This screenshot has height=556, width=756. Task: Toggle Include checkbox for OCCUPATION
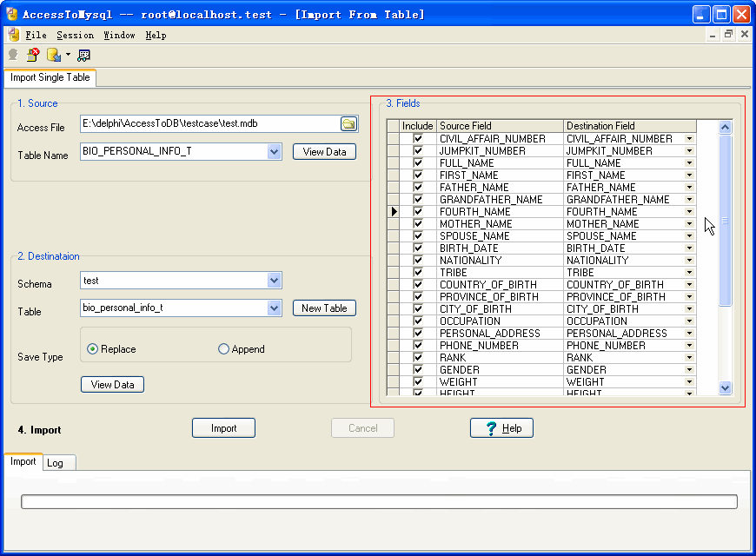coord(418,321)
